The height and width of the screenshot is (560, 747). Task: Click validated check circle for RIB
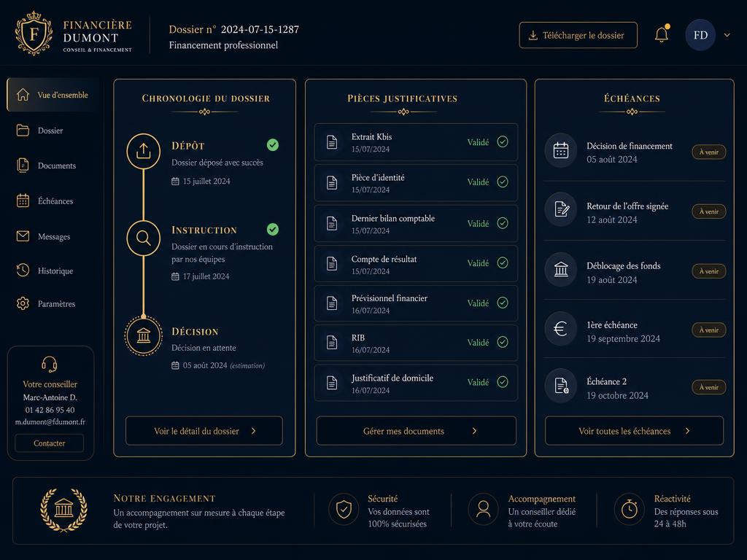pyautogui.click(x=503, y=342)
